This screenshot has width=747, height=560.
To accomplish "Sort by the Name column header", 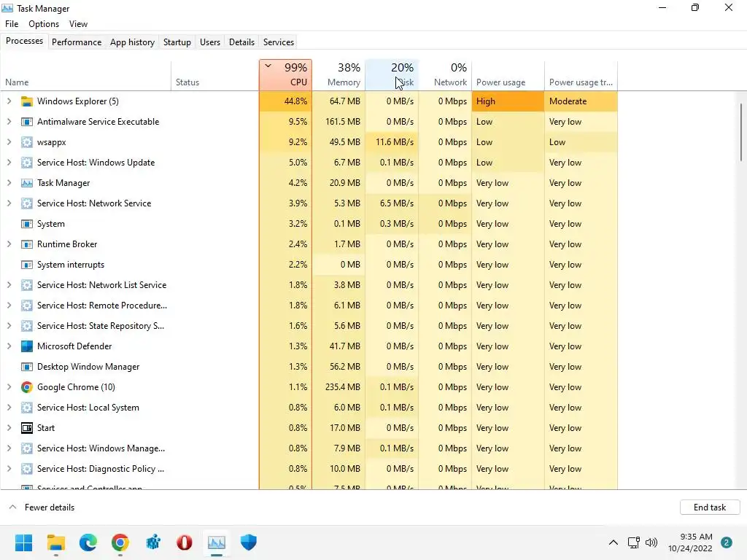I will 86,75.
